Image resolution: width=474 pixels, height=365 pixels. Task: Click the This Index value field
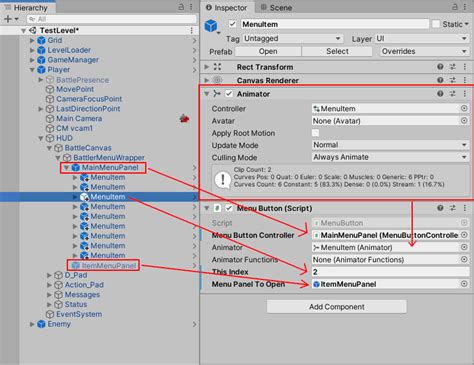390,272
